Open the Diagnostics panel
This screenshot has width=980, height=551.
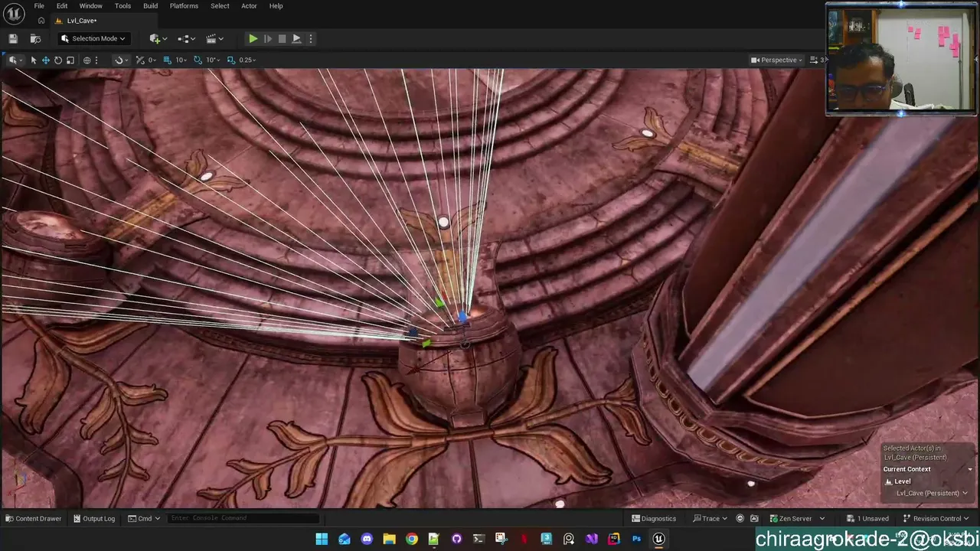[654, 519]
